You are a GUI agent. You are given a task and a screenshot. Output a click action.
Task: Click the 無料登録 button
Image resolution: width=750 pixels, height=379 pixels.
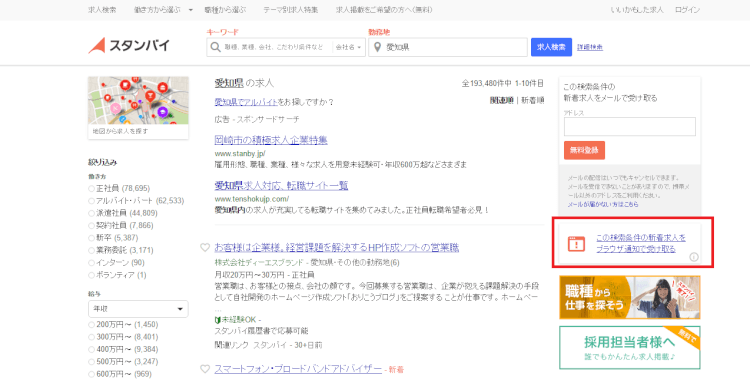pyautogui.click(x=584, y=150)
